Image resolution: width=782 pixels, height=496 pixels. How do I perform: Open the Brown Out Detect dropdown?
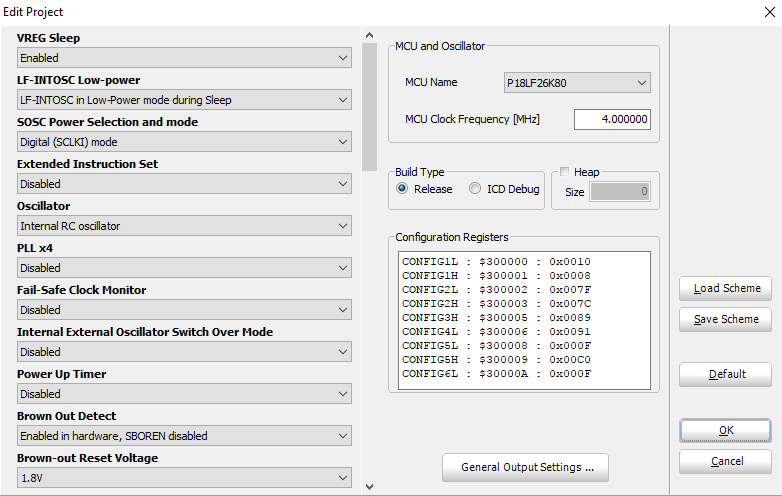(184, 436)
